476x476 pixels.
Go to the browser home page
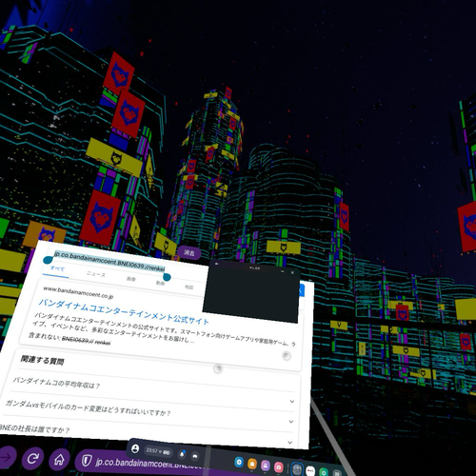click(59, 460)
